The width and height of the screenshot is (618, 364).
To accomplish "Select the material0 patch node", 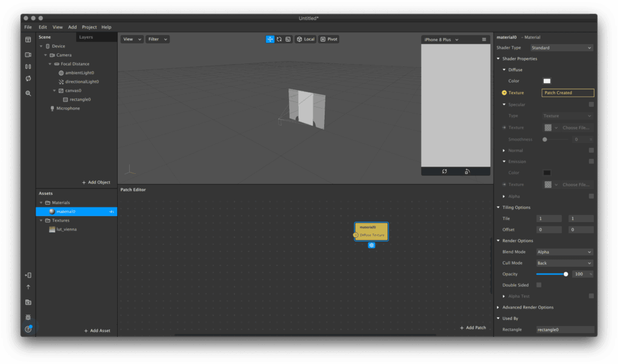I will click(x=371, y=231).
